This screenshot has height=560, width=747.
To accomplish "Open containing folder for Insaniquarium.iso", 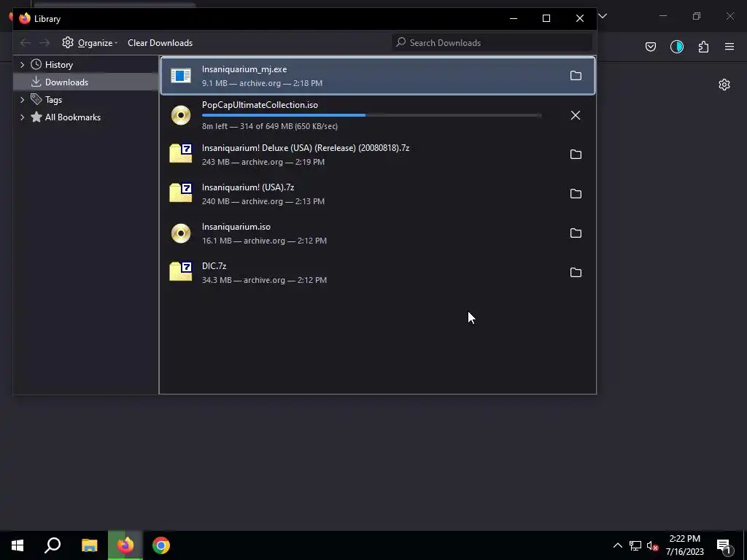I will pos(576,233).
